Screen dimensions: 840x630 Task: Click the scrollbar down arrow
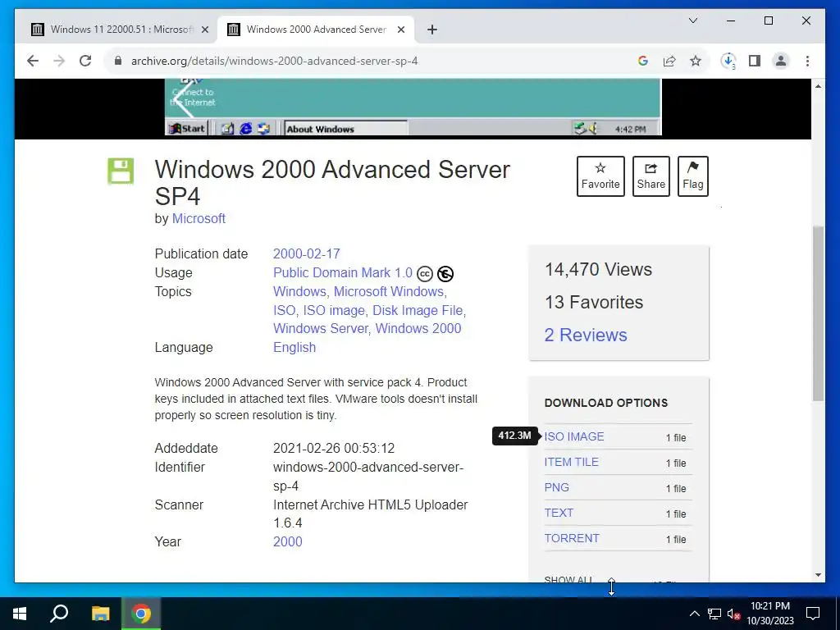[x=818, y=575]
